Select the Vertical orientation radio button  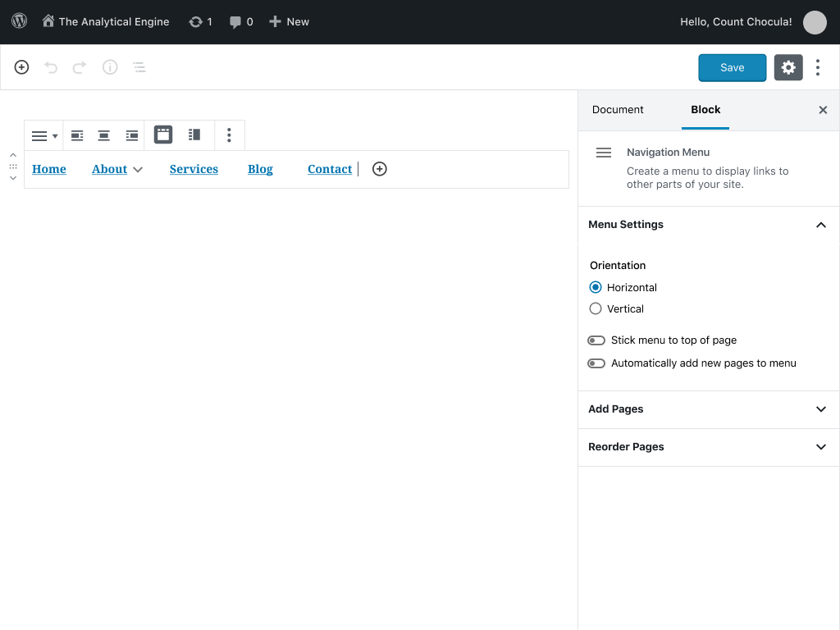(596, 309)
